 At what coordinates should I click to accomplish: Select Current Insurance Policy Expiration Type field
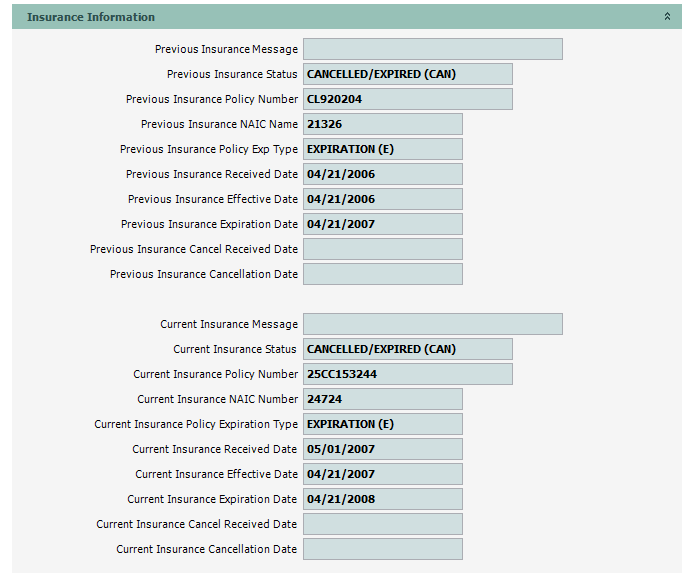(x=382, y=424)
